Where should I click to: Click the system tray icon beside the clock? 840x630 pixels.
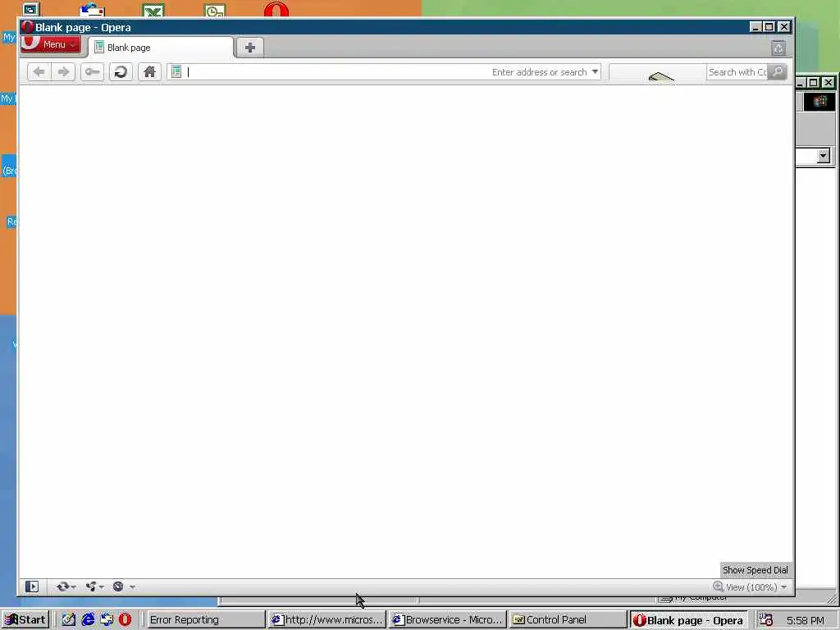(766, 620)
